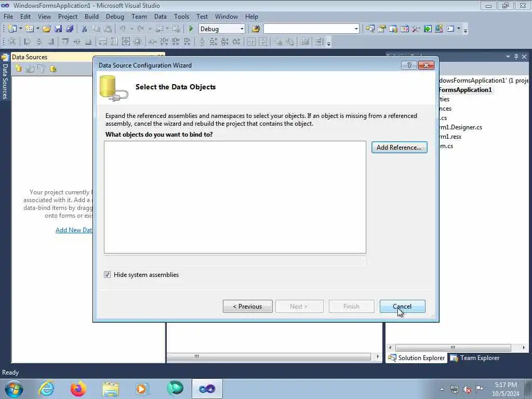Toggle the Hide system assemblies checkbox
This screenshot has width=532, height=399.
pos(107,275)
